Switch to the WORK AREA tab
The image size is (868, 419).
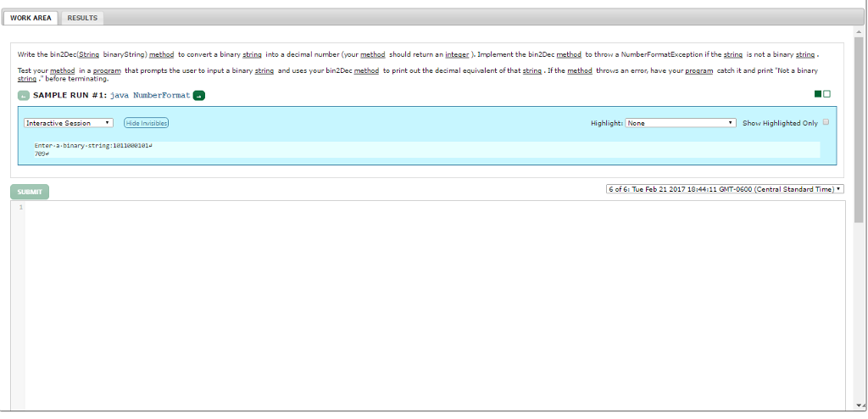[x=31, y=18]
